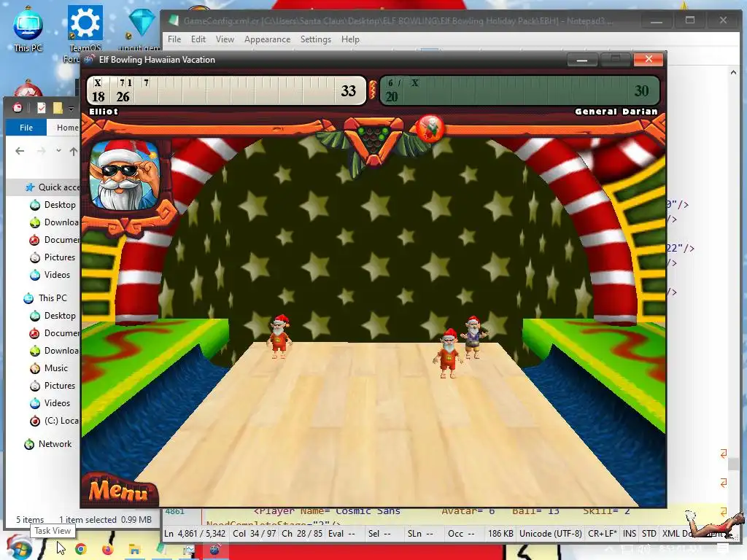
Task: Open Notepad3 Settings menu
Action: (x=315, y=39)
